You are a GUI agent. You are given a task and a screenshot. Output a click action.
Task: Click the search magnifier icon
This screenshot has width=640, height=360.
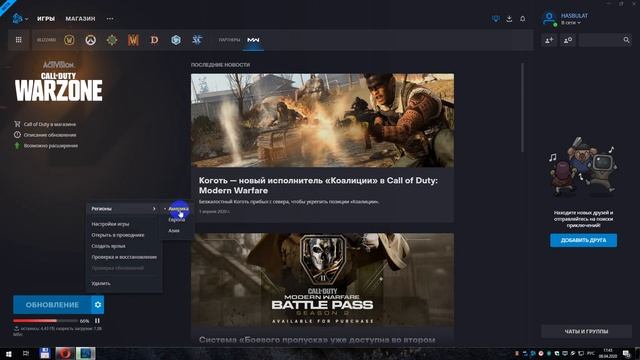pyautogui.click(x=626, y=40)
